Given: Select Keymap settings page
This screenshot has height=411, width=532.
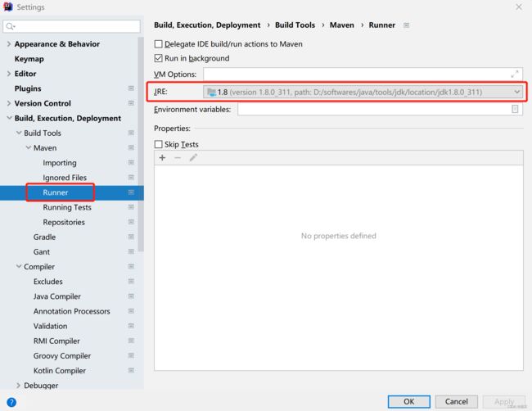Looking at the screenshot, I should click(29, 59).
